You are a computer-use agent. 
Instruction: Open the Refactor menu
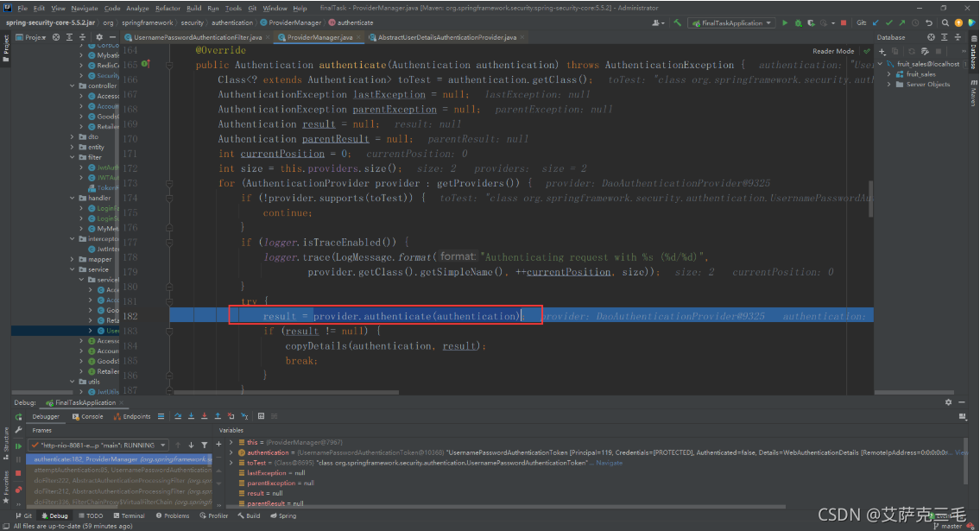tap(168, 8)
